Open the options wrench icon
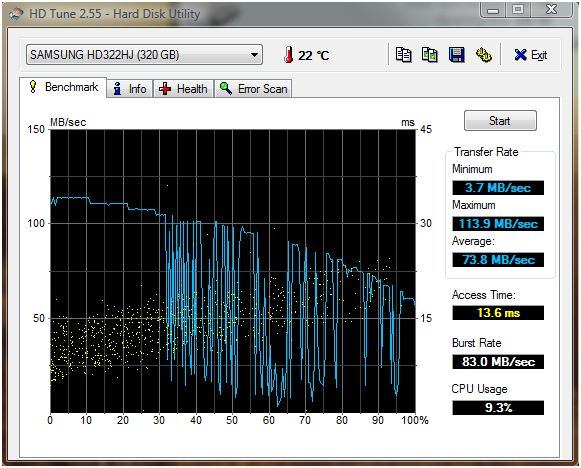The image size is (581, 468). (x=484, y=55)
